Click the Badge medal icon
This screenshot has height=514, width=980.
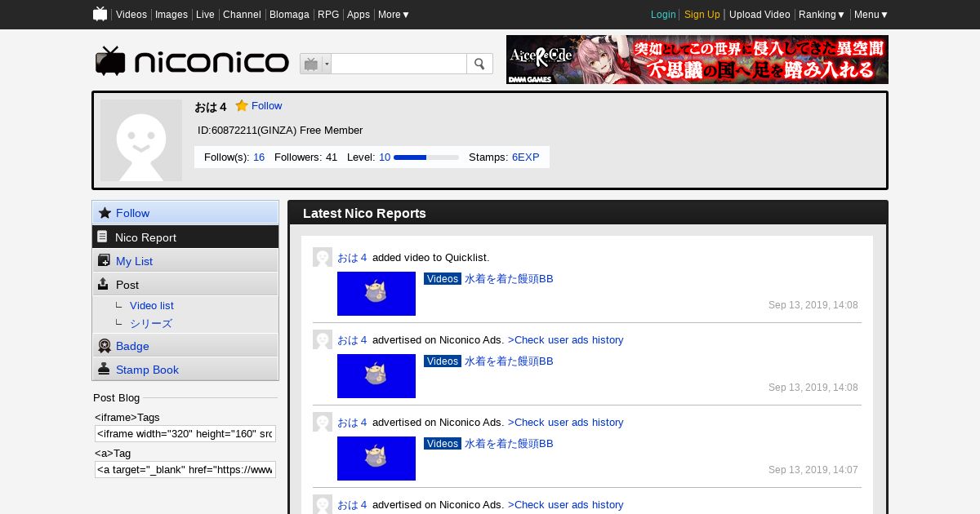(105, 346)
